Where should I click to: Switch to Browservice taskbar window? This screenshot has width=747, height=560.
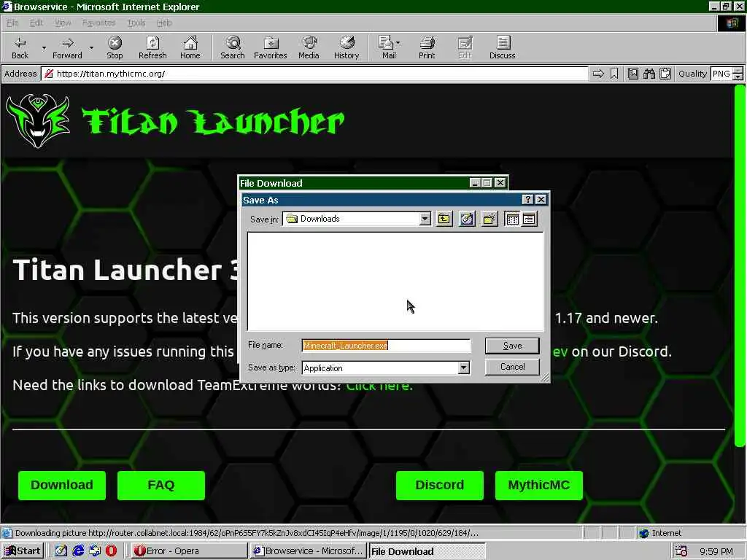309,551
